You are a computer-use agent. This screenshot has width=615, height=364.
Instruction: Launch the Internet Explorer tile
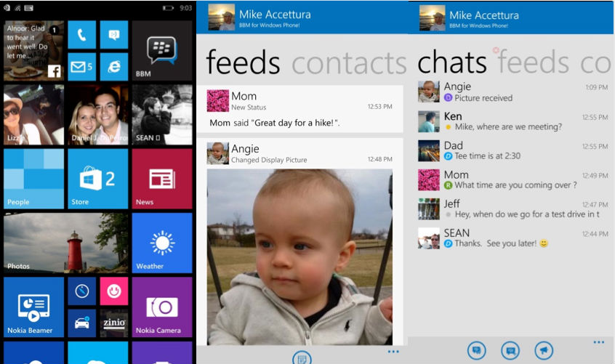pos(114,67)
